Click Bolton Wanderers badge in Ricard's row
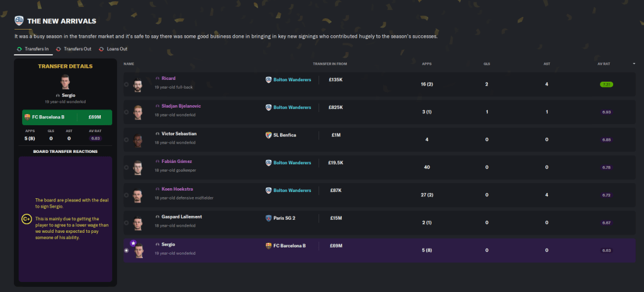This screenshot has width=644, height=292. 269,80
